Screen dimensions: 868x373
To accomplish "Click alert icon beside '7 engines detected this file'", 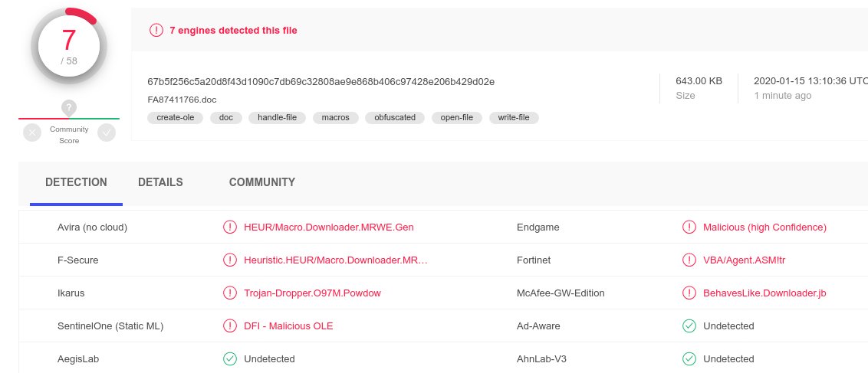I will point(156,31).
